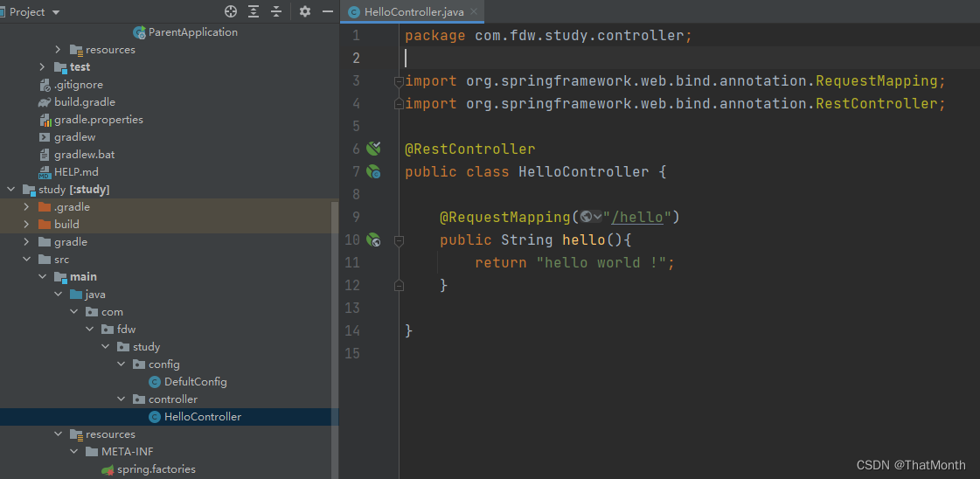
Task: Open the DefultConfig class
Action: pyautogui.click(x=195, y=382)
